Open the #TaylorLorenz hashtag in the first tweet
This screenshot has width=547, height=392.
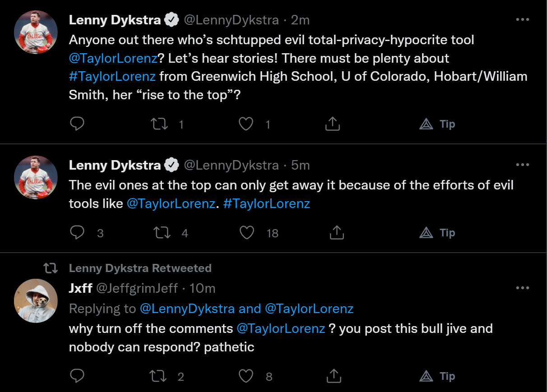[112, 76]
